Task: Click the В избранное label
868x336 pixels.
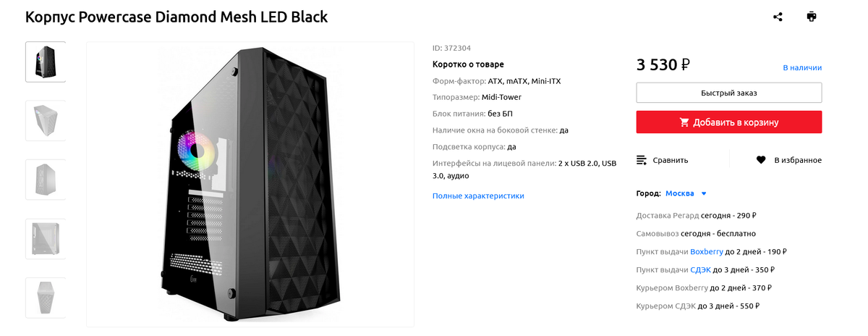Action: pyautogui.click(x=798, y=160)
